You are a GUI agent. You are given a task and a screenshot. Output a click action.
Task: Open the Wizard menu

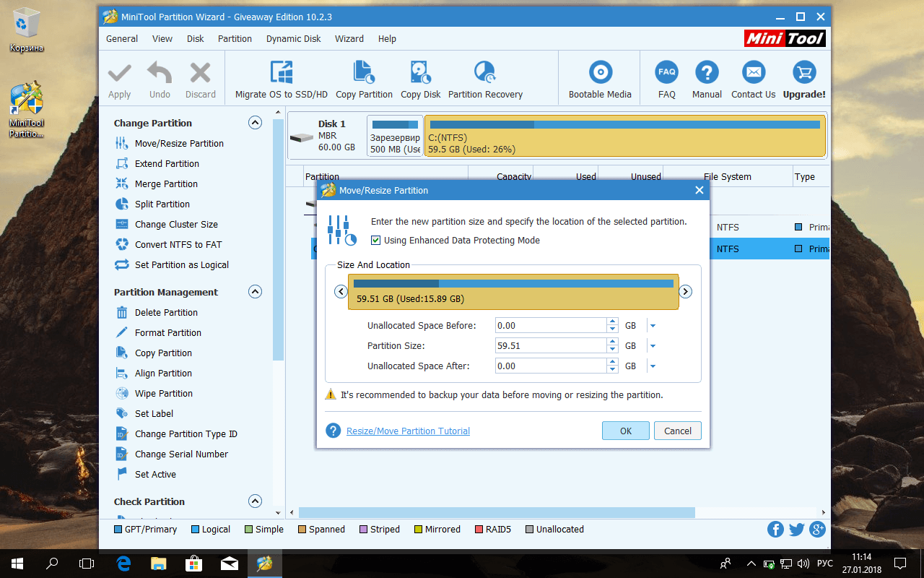[349, 39]
